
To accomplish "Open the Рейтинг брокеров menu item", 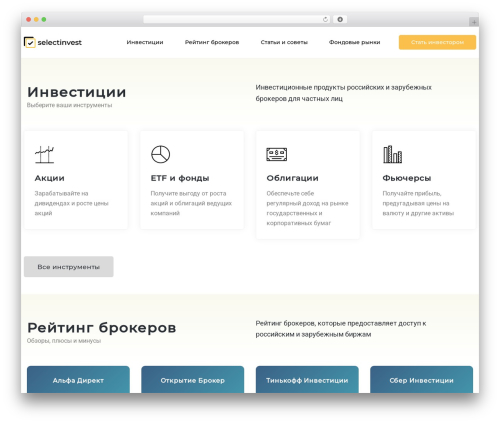I will (x=212, y=42).
